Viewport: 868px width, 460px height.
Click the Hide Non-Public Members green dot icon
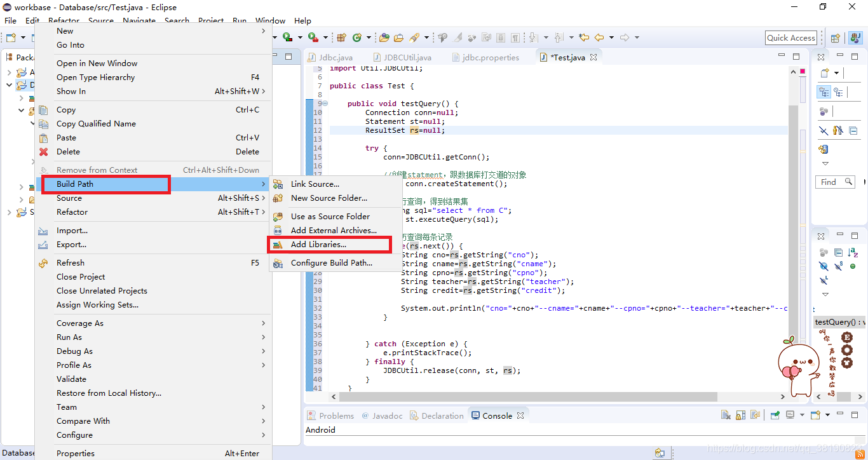[x=853, y=267]
